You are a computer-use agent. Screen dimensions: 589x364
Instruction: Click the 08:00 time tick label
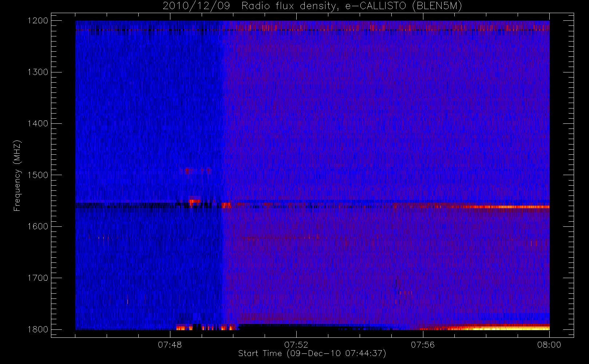click(x=549, y=345)
